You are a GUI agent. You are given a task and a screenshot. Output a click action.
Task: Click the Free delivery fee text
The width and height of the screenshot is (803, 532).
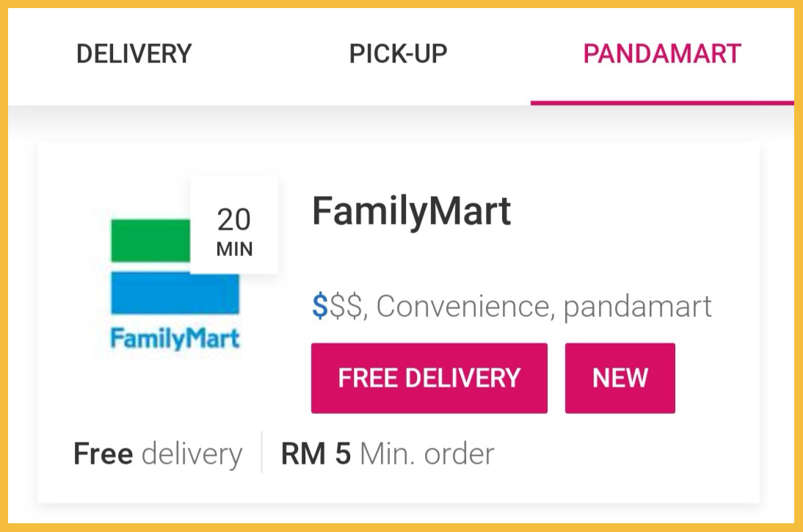click(158, 454)
